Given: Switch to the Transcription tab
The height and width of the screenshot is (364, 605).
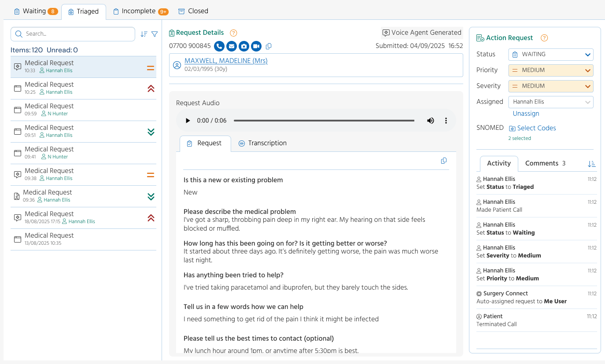Looking at the screenshot, I should (x=262, y=143).
